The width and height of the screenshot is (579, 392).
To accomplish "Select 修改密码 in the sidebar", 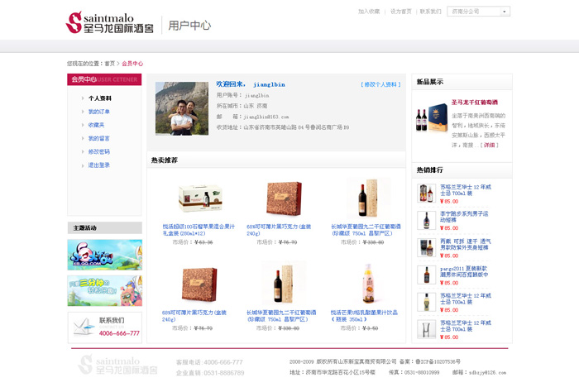I will [98, 151].
